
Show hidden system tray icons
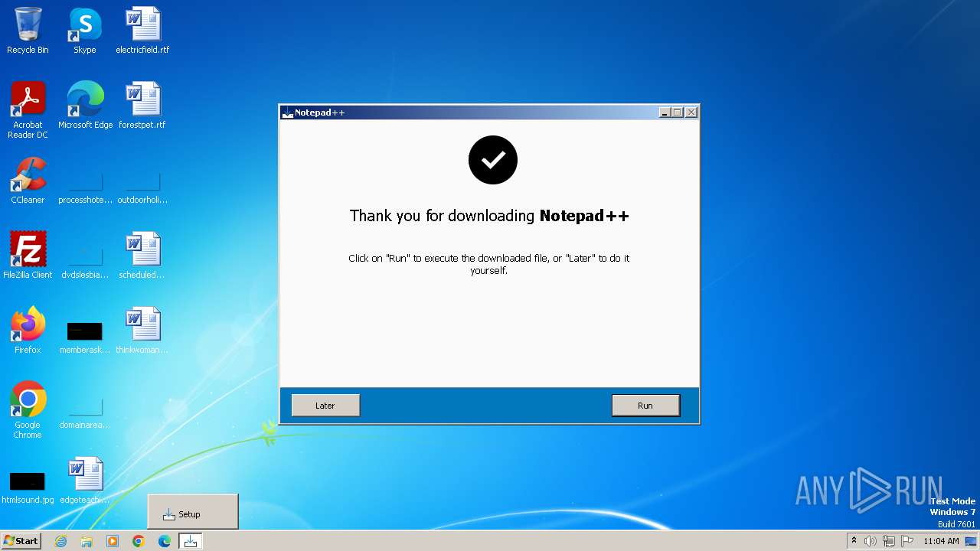click(x=854, y=541)
